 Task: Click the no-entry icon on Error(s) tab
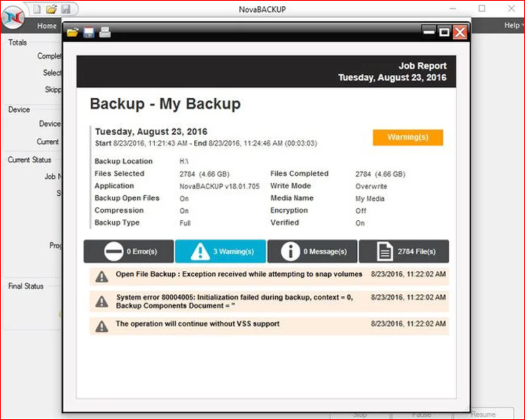(x=113, y=251)
